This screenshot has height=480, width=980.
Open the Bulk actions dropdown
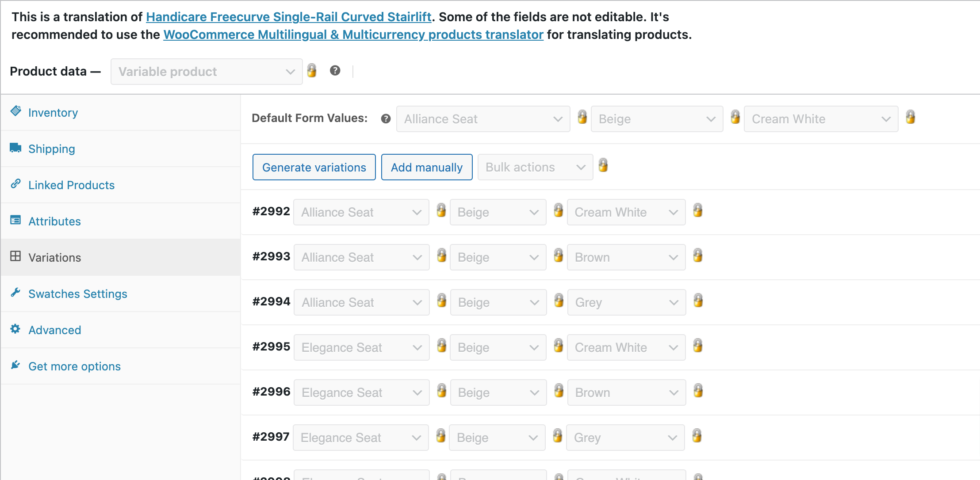535,167
